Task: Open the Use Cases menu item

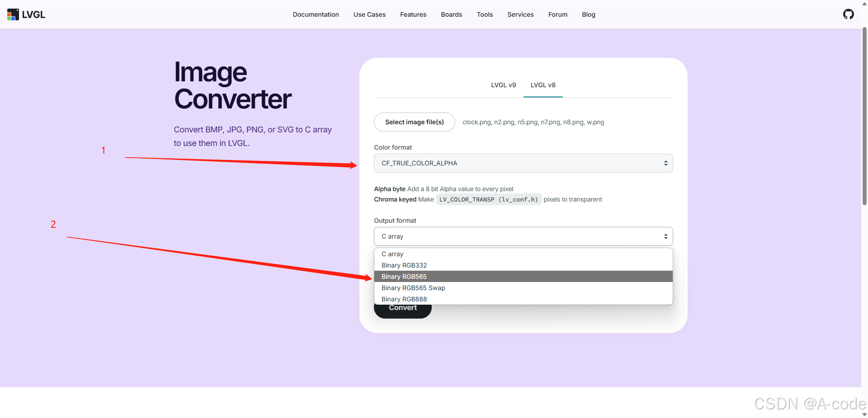Action: [369, 14]
